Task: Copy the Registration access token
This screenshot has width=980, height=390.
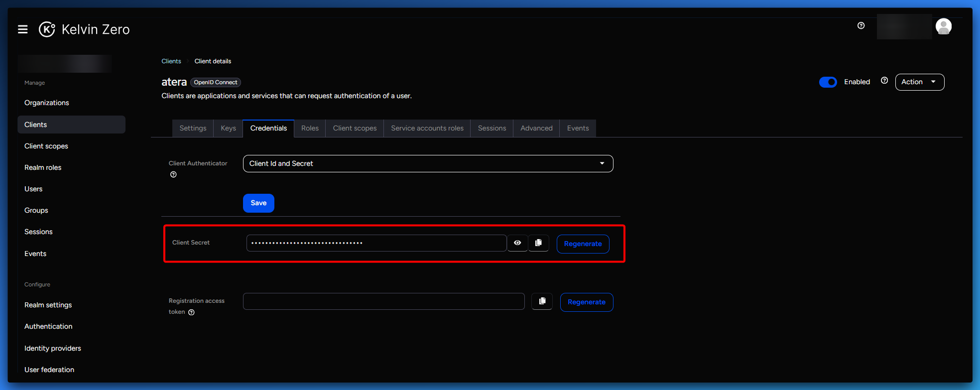Action: 542,301
